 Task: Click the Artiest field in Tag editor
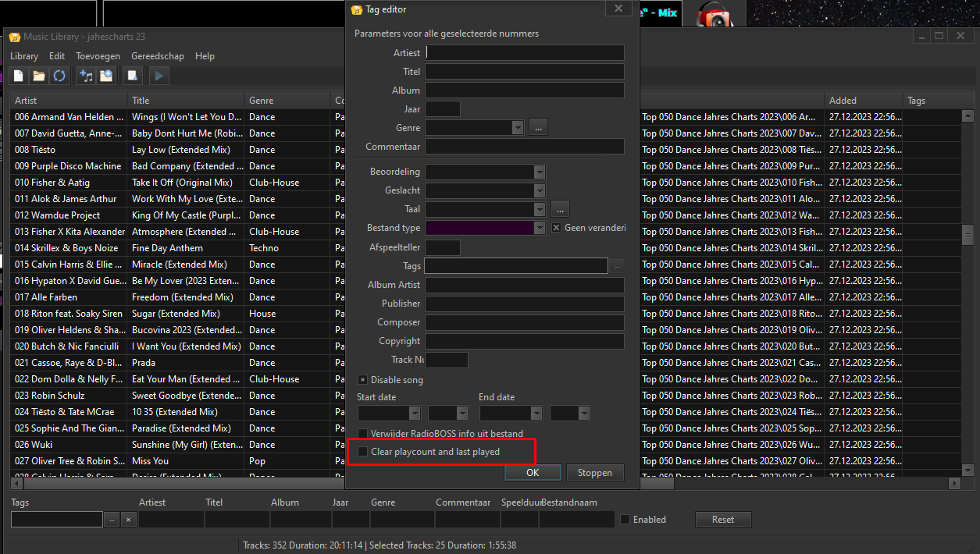[524, 53]
